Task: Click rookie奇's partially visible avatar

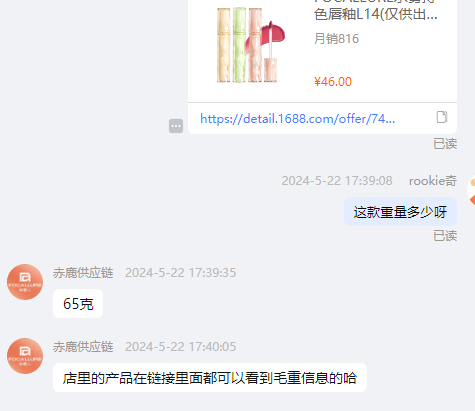Action: 471,190
